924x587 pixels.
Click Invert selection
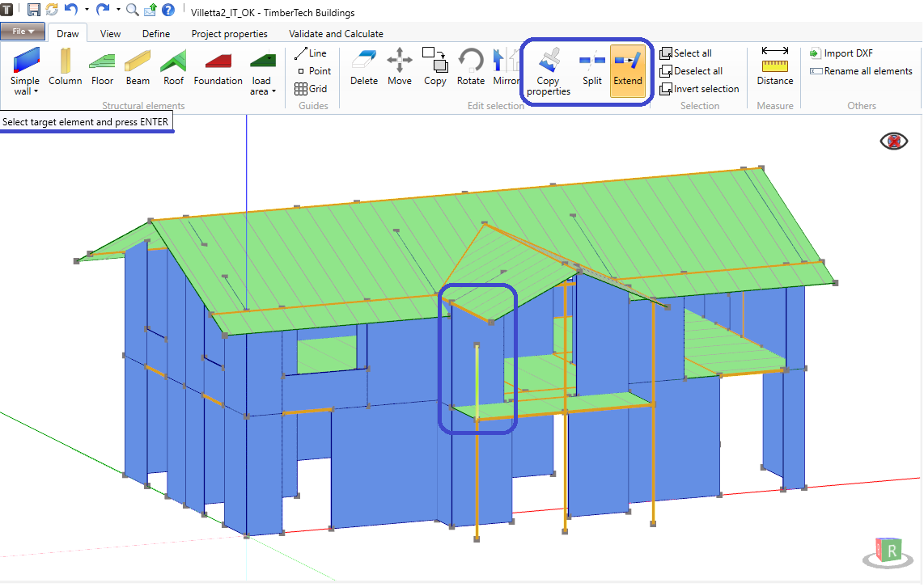(700, 89)
